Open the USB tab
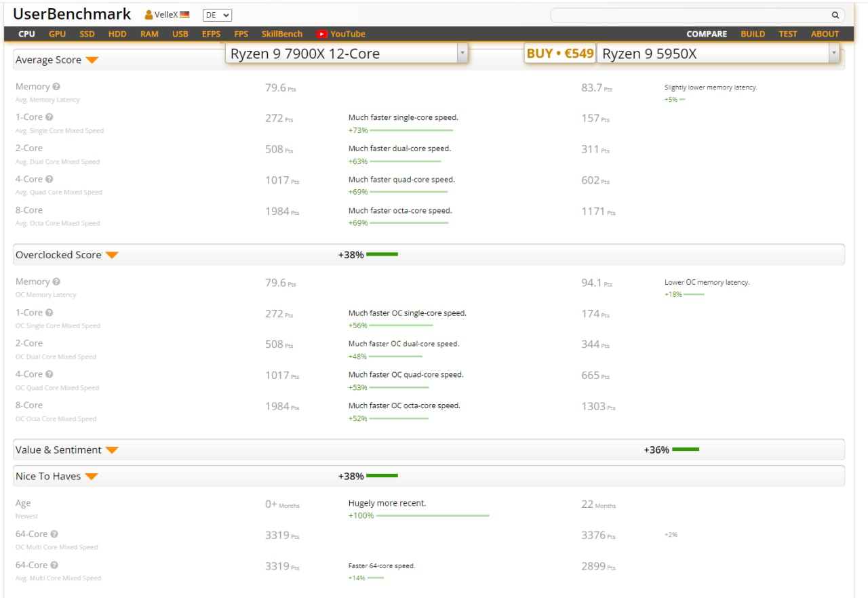This screenshot has height=598, width=868. (x=180, y=34)
